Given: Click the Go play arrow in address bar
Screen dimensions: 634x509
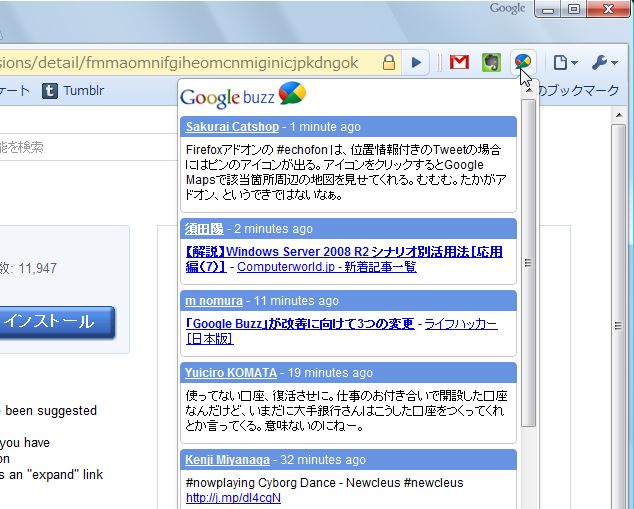Looking at the screenshot, I should (x=416, y=63).
